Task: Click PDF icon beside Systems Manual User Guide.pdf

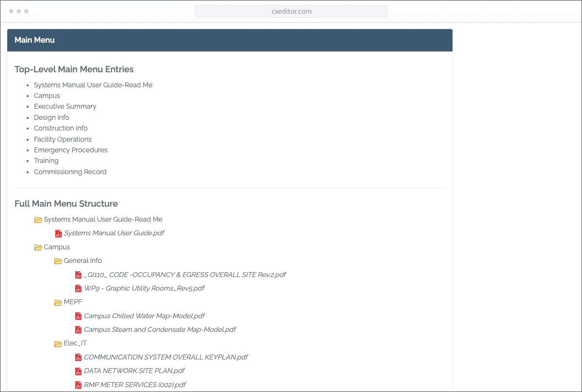Action: click(58, 233)
